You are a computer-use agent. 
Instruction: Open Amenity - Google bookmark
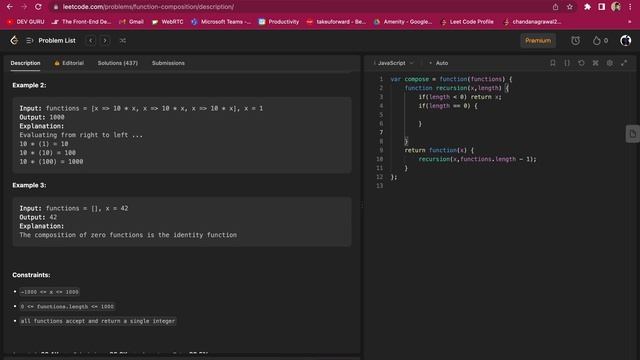[x=403, y=22]
